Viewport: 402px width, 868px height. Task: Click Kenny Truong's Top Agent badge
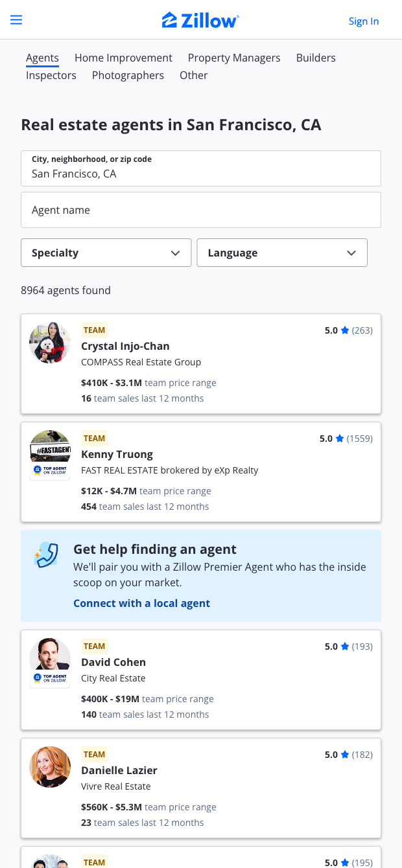(x=50, y=471)
